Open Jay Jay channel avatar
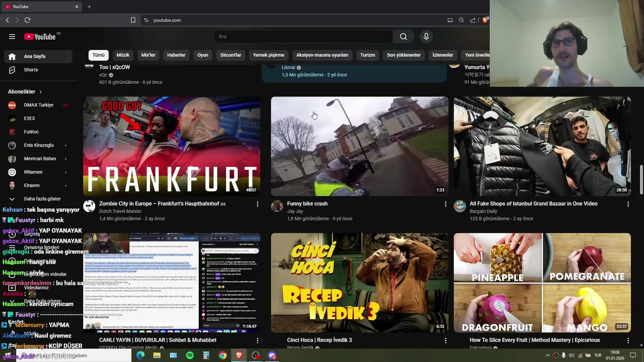The width and height of the screenshot is (644, 362). 277,206
